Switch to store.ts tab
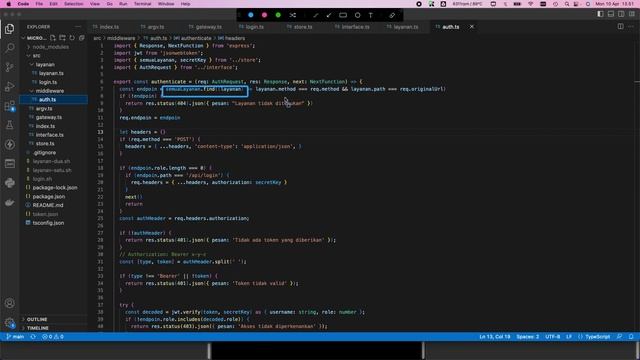This screenshot has width=640, height=360. 302,27
